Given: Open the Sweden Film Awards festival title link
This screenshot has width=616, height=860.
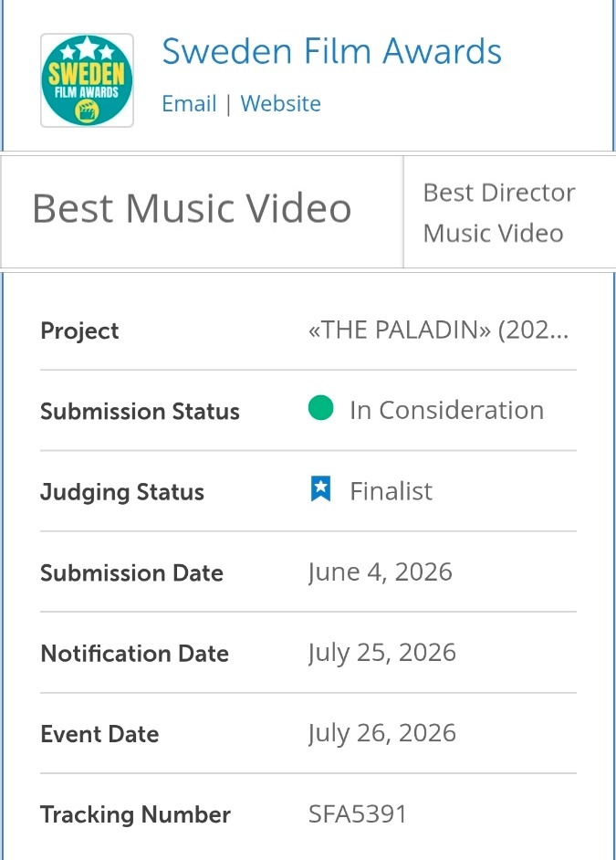Looking at the screenshot, I should pos(331,51).
